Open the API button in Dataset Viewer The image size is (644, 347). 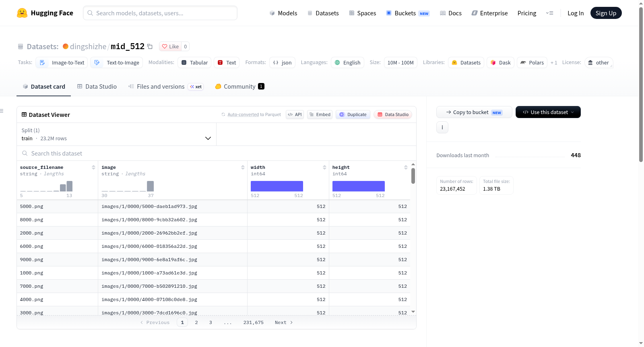coord(295,114)
